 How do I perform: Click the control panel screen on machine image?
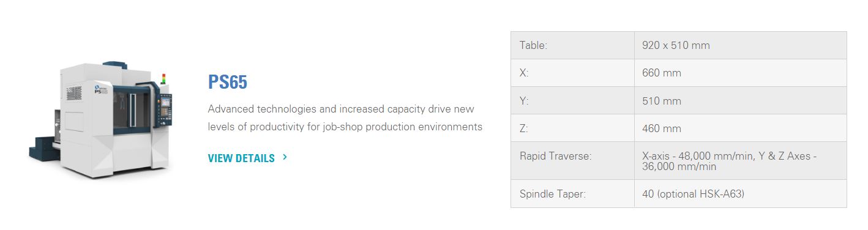click(x=165, y=102)
